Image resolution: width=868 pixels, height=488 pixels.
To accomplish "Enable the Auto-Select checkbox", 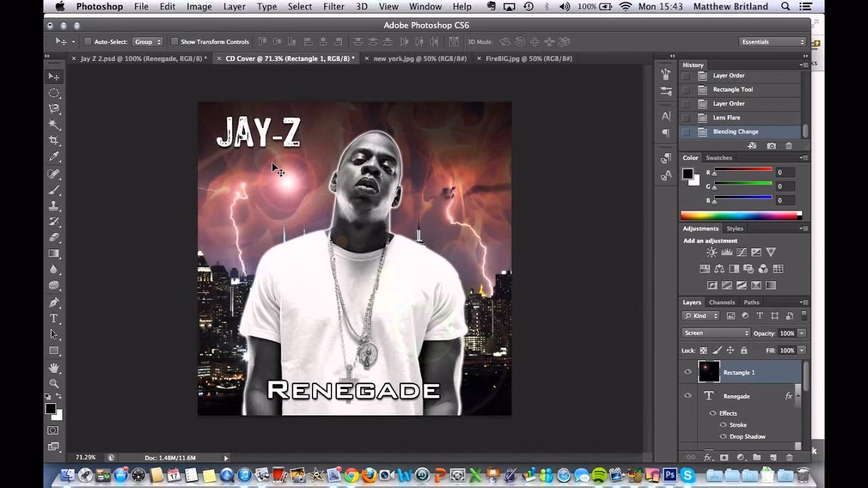I will click(x=87, y=42).
